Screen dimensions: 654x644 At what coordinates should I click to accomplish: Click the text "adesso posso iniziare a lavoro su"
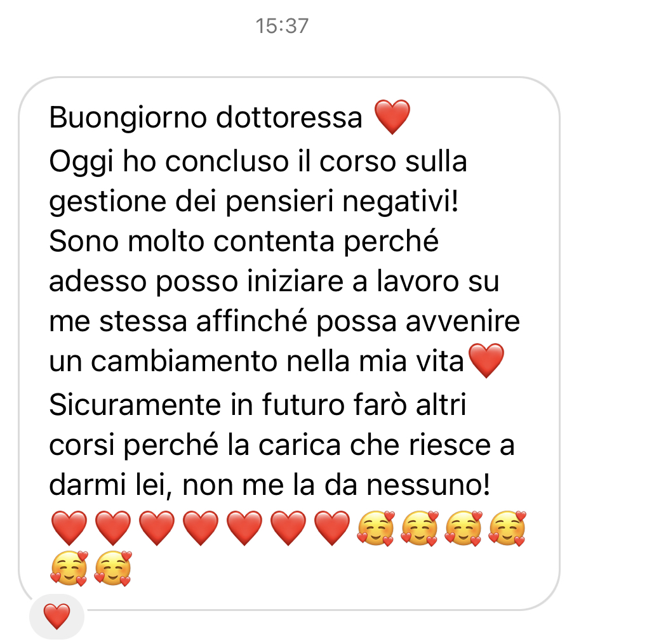point(274,282)
